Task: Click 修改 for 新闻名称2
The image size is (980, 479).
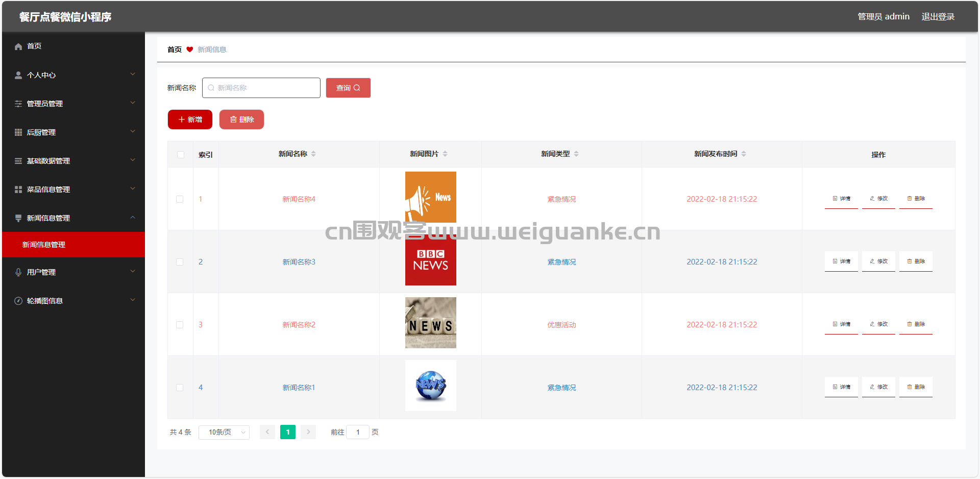Action: click(x=878, y=324)
